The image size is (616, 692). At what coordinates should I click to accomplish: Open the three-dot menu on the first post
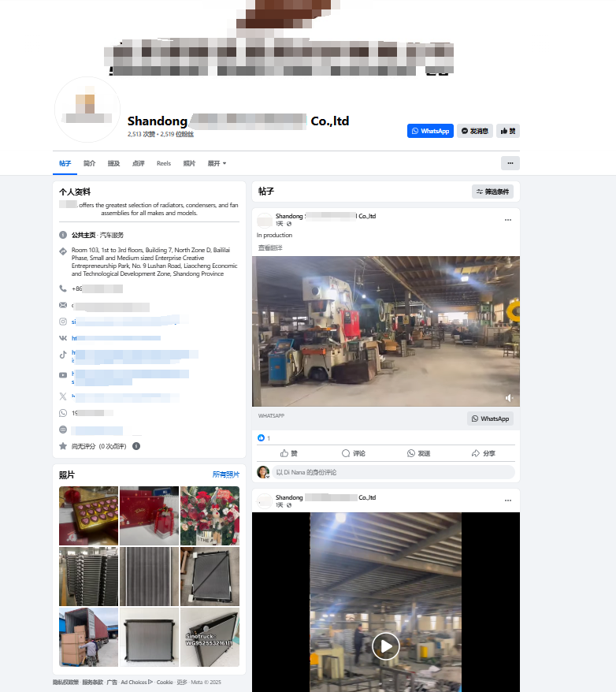pos(508,220)
